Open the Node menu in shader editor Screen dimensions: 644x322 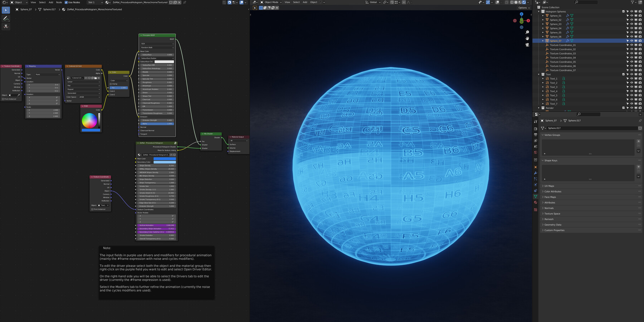(59, 2)
